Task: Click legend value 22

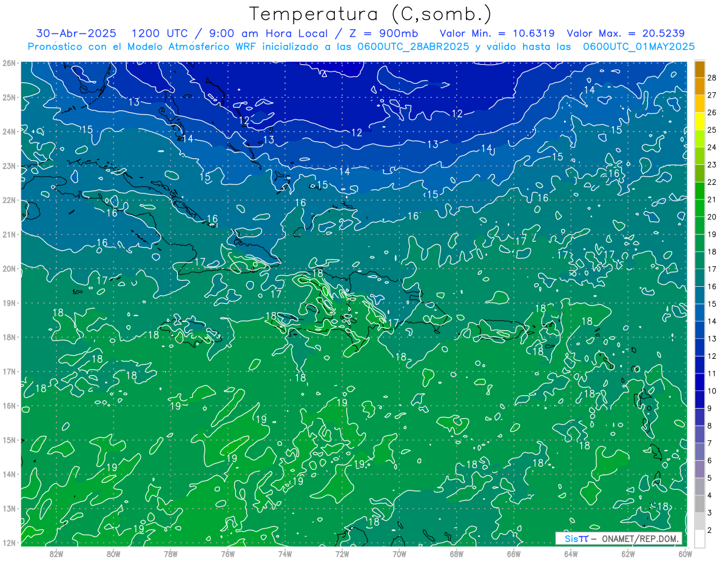Action: coord(712,182)
